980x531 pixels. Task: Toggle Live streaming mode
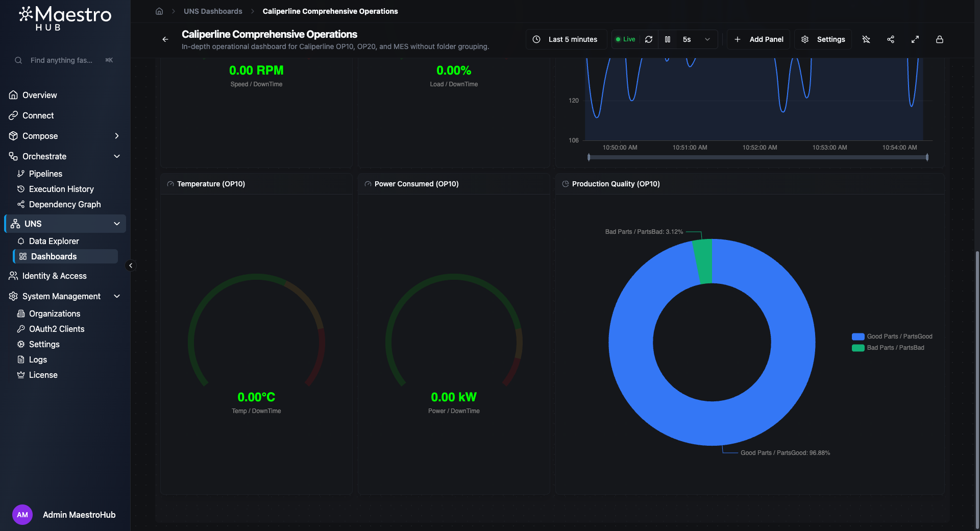click(626, 39)
